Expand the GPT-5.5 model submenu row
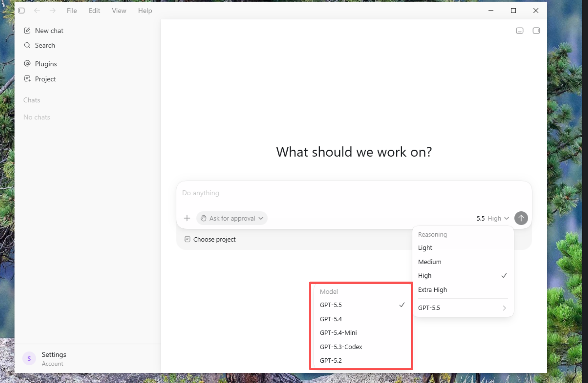 (463, 308)
